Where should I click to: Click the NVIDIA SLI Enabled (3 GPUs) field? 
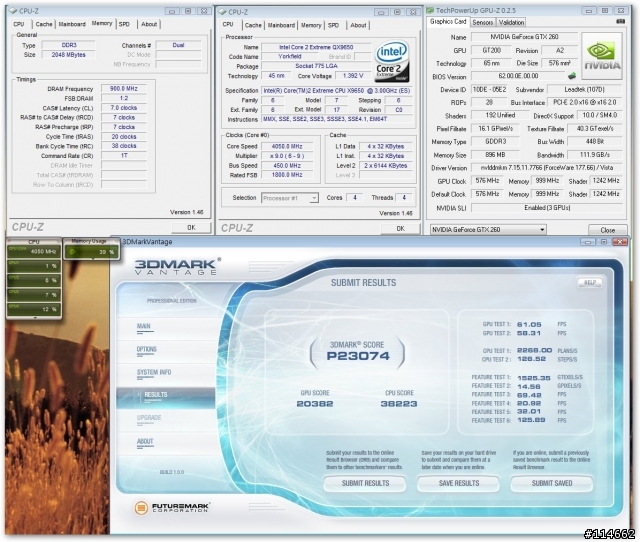pyautogui.click(x=547, y=208)
